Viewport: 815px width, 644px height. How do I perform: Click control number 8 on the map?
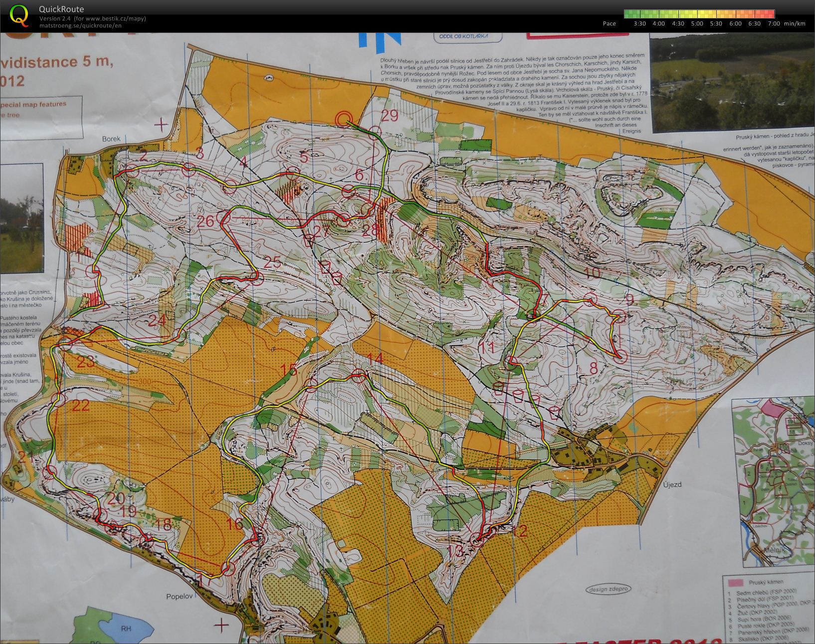[593, 368]
